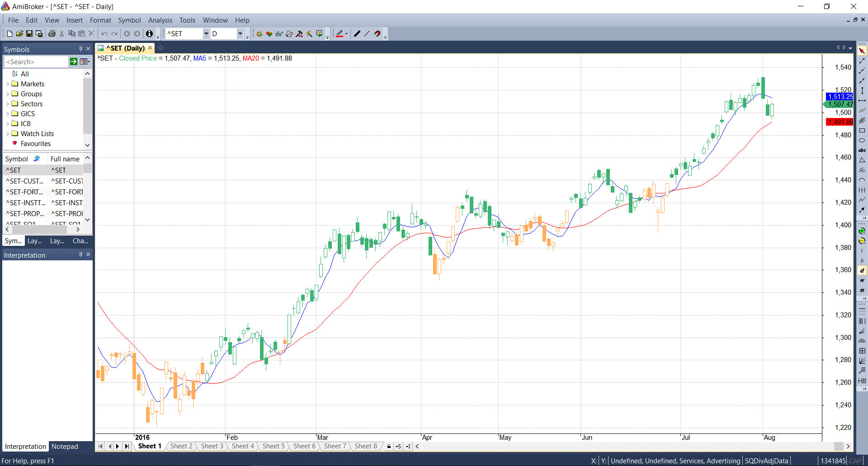Open the ^SET symbol dropdown

[206, 34]
